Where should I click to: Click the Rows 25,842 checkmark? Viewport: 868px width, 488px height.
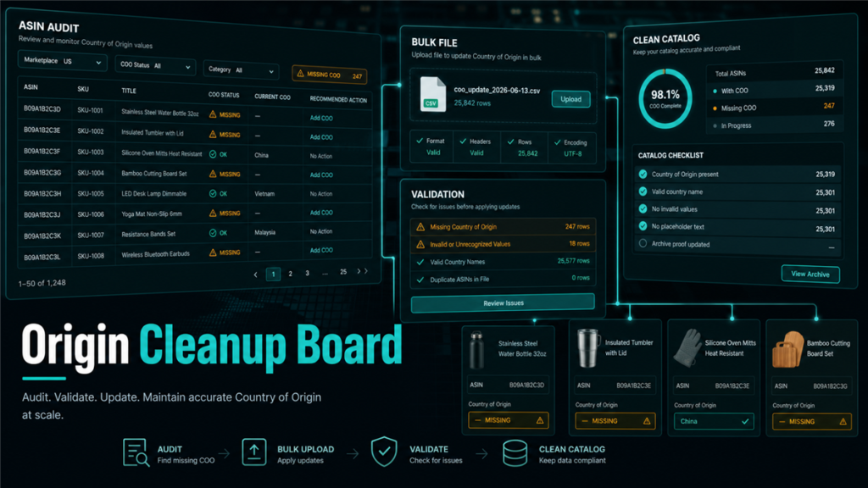(510, 141)
